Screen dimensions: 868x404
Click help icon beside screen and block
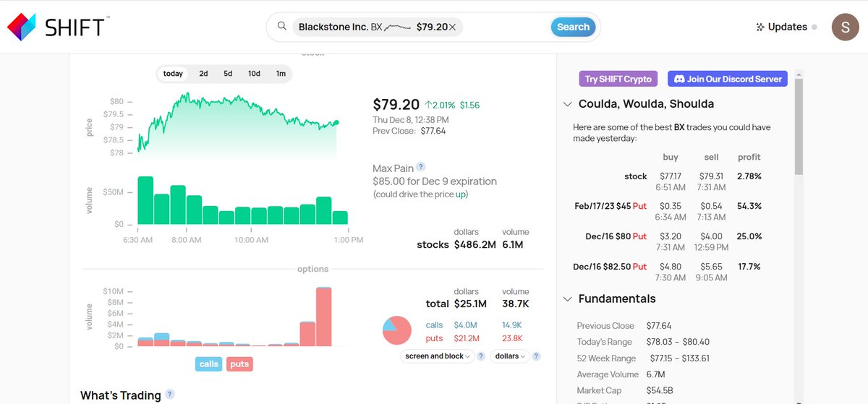(482, 356)
